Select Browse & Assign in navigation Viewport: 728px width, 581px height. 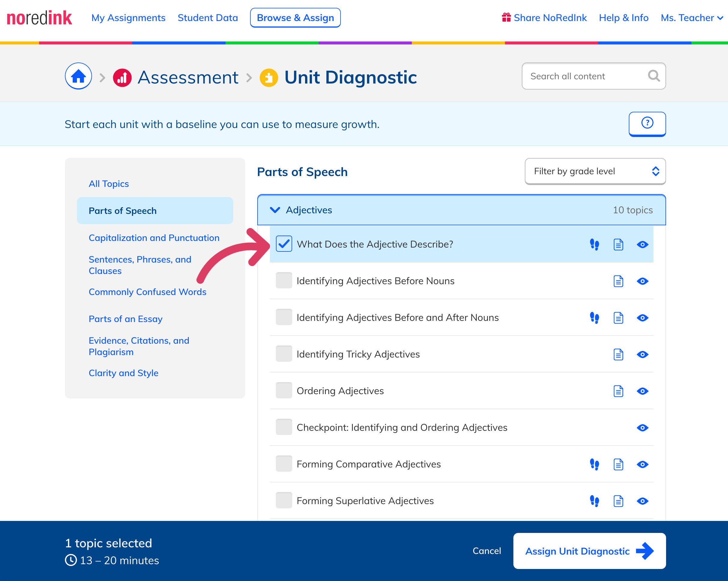click(295, 17)
